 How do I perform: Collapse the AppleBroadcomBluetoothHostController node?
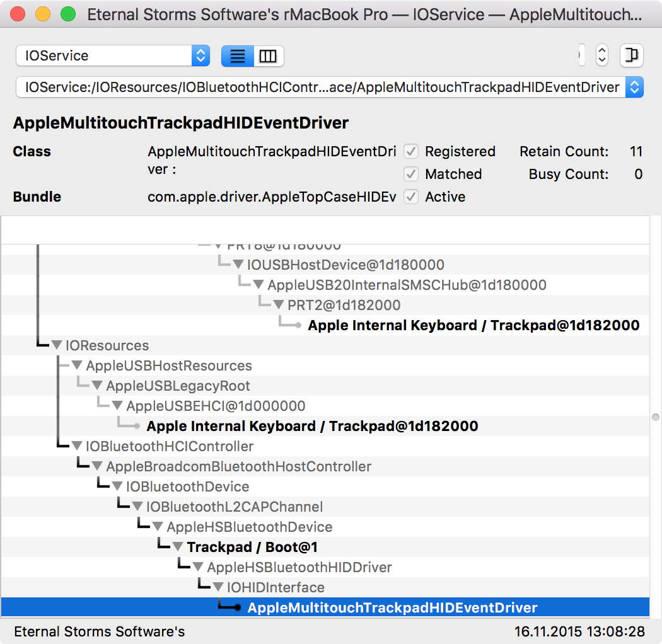pos(97,466)
